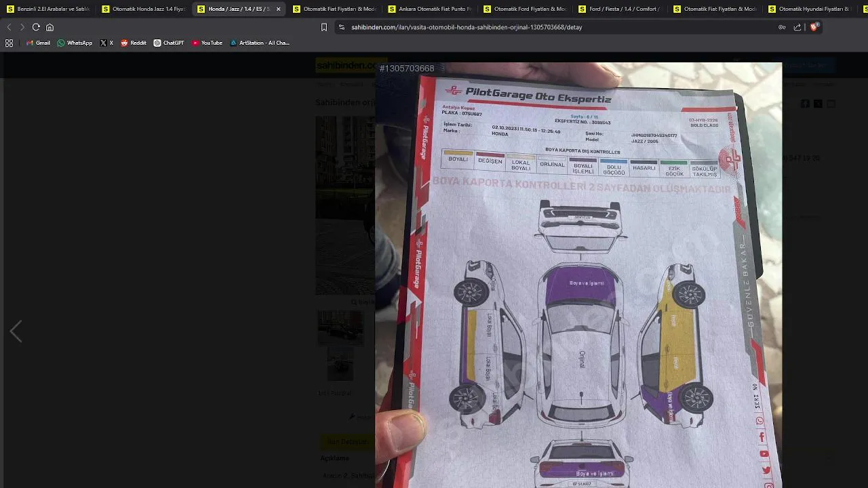
Task: Select the first dimmed car thumbnail
Action: (x=340, y=329)
